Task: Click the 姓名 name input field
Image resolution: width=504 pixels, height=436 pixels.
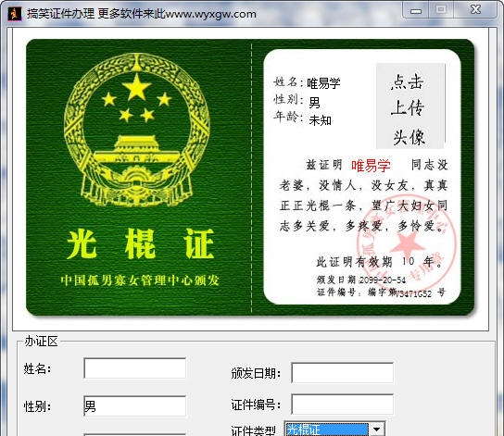Action: coord(134,368)
